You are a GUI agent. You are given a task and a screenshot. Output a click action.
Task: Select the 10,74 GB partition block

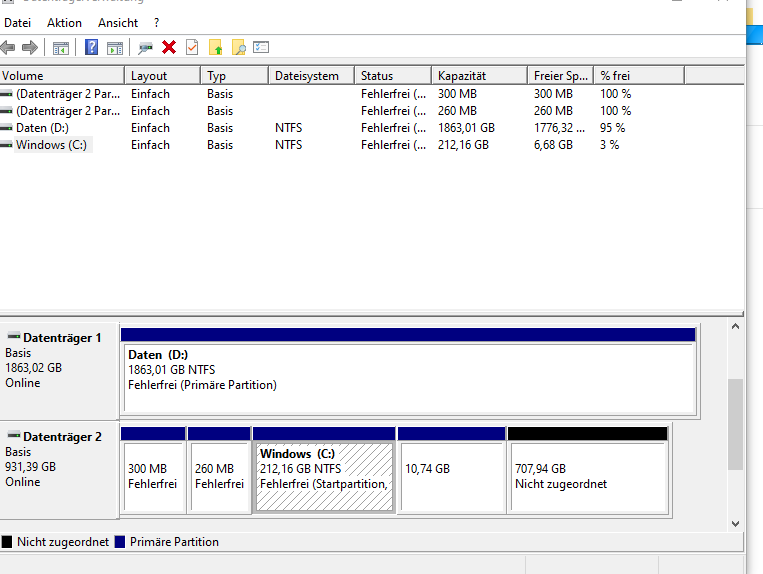(452, 469)
